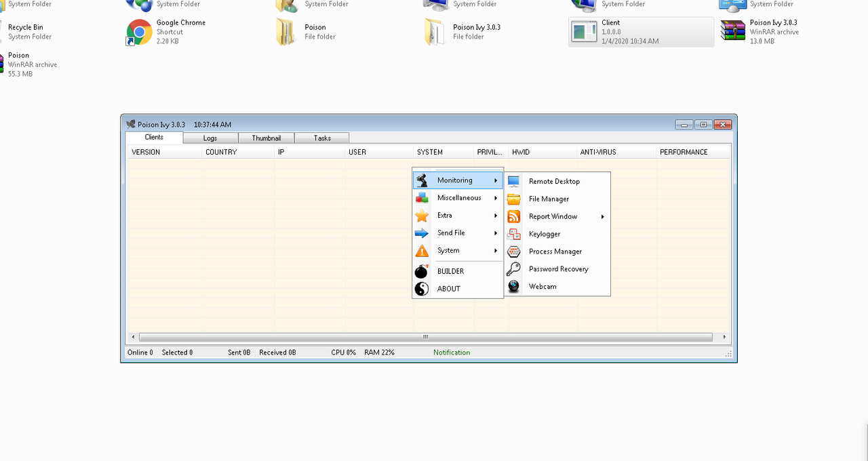Click the Remote Desktop monitor icon
868x461 pixels.
coord(514,182)
